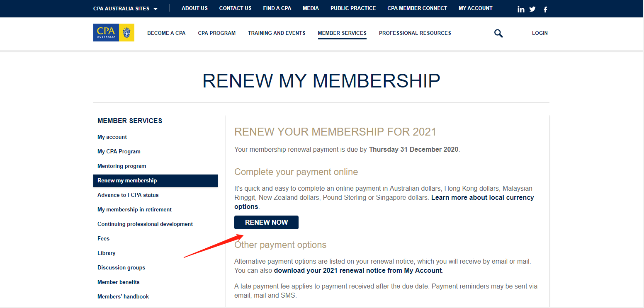Click the Renew Now button
644x308 pixels.
[x=266, y=222]
